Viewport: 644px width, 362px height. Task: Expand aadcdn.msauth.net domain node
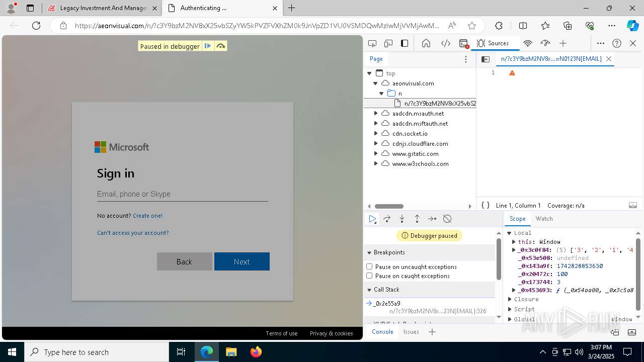(x=375, y=114)
